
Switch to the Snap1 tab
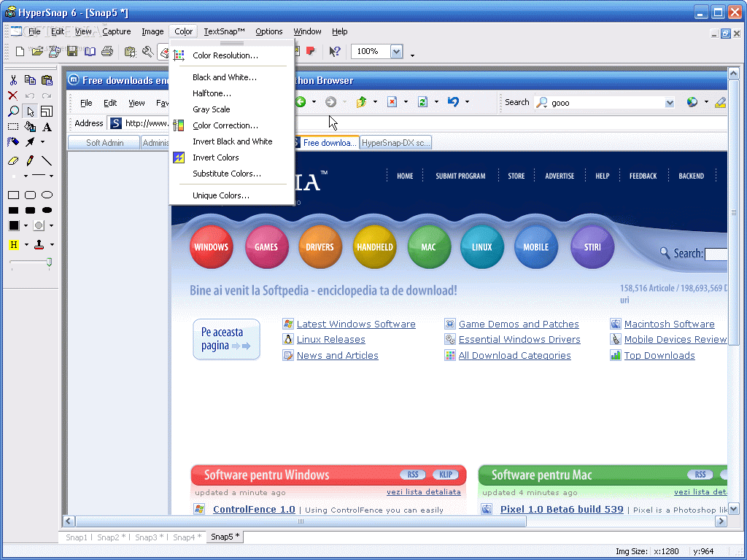tap(77, 537)
